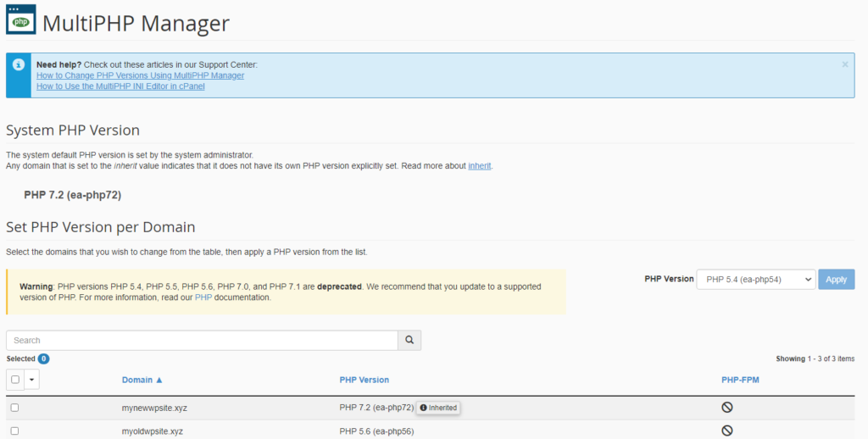Screen dimensions: 868x439
Task: Click the mynewwpsite.xyz domain name
Action: (154, 408)
